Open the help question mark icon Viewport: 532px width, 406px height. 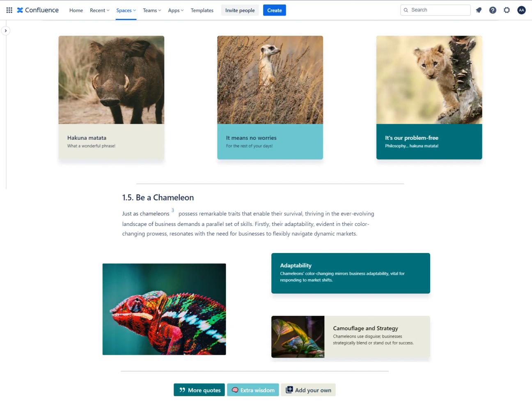[493, 10]
